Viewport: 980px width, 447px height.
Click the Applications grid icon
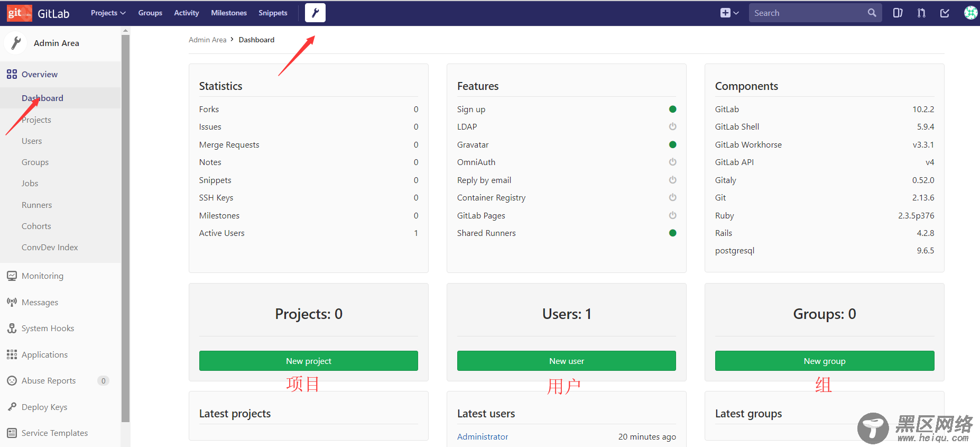(x=12, y=354)
